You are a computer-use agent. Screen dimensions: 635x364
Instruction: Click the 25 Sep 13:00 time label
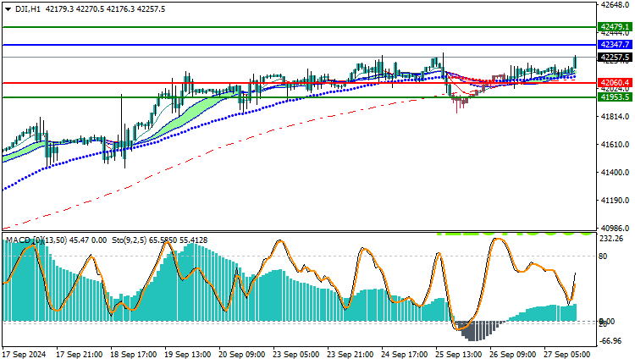(x=458, y=355)
